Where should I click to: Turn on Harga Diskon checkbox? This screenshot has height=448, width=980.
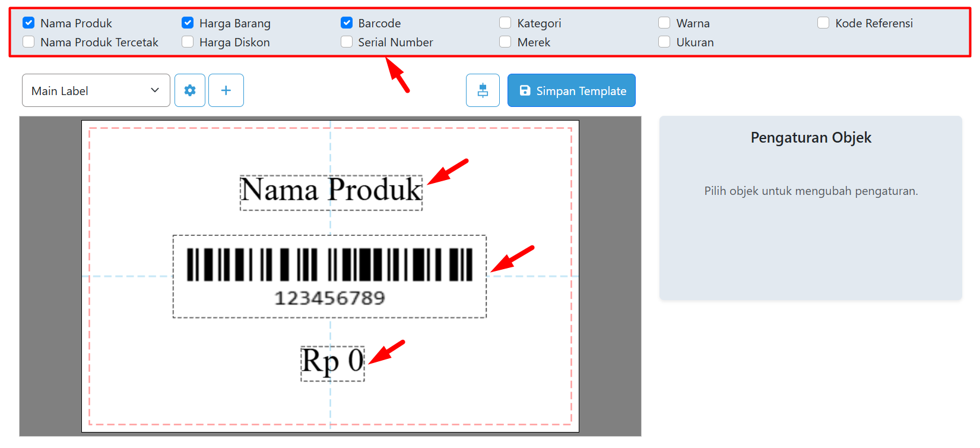[188, 42]
